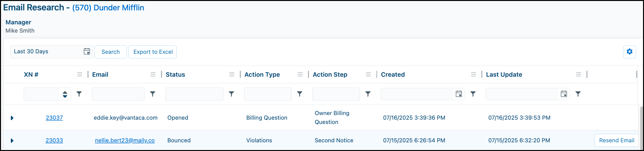644x151 pixels.
Task: Click last update 07/15/2025 6:32:20 PM
Action: pos(519,140)
